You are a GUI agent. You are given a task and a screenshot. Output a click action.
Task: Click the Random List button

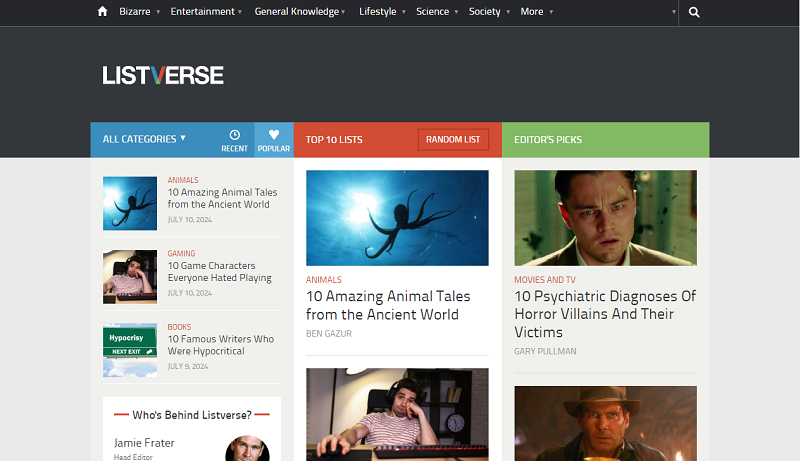pos(453,140)
